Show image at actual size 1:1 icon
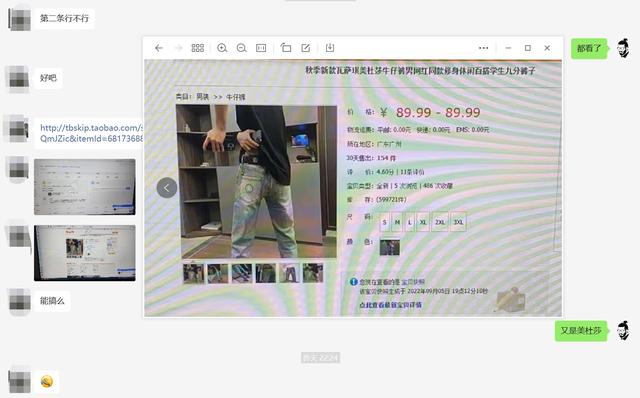 click(x=261, y=48)
